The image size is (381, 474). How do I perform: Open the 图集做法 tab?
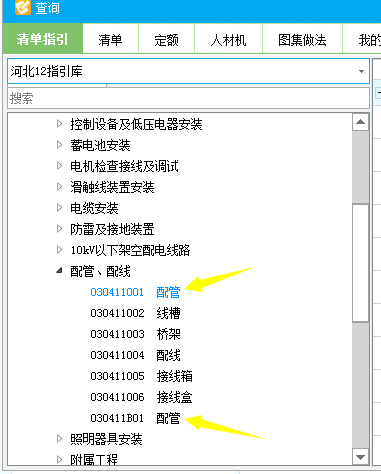tap(302, 40)
